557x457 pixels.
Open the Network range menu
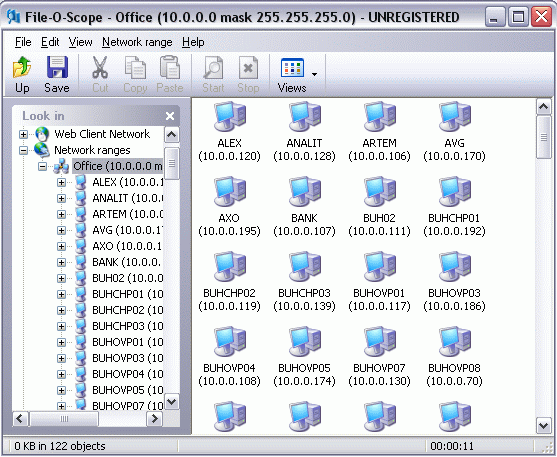click(x=137, y=42)
